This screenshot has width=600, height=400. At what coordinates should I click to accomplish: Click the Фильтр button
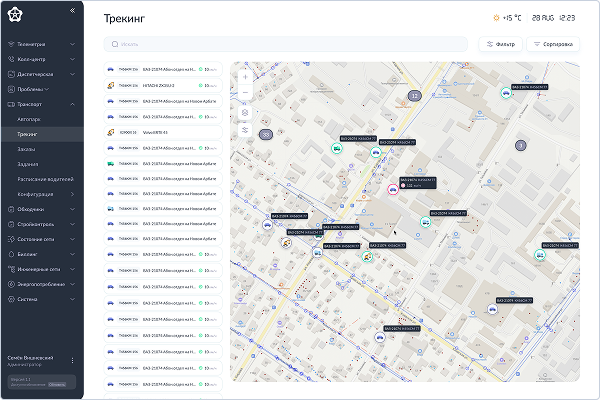pos(500,44)
